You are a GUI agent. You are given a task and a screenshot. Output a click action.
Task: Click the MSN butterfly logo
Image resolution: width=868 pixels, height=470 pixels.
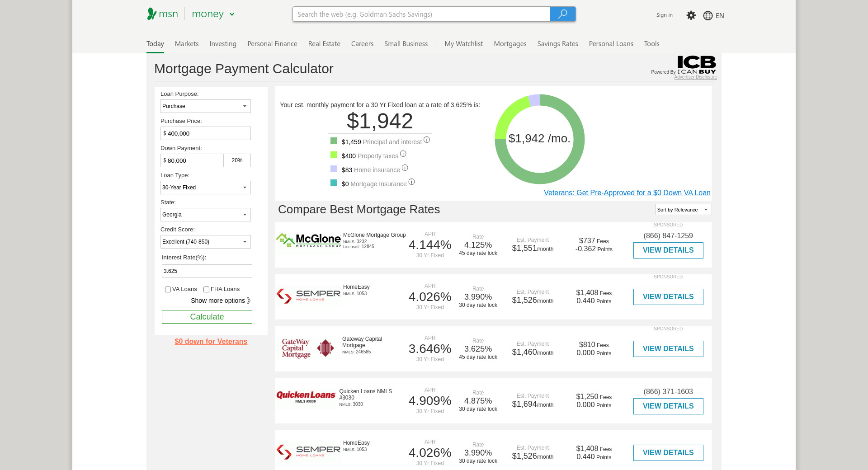(152, 14)
